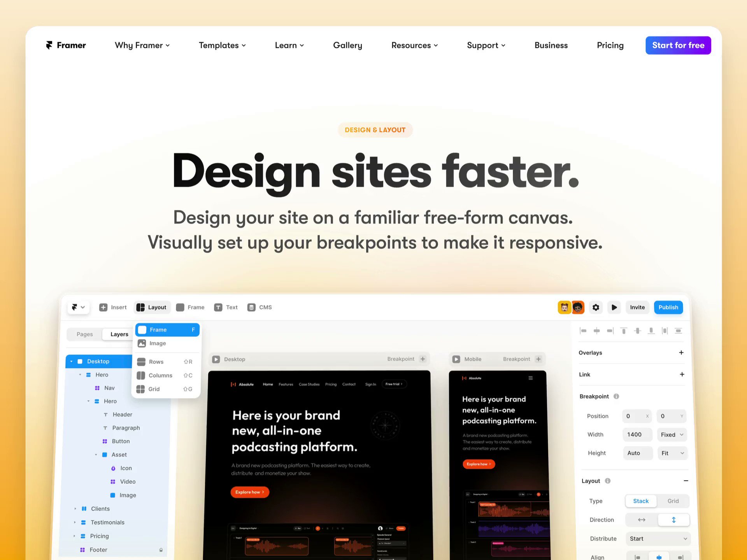Switch to the Pages tab toggle
747x560 pixels.
click(84, 334)
